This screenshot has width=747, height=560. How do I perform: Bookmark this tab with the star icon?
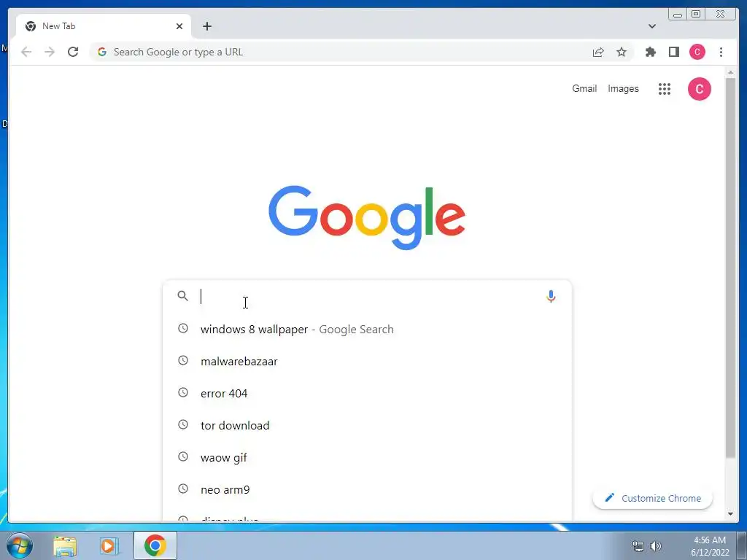click(x=622, y=52)
